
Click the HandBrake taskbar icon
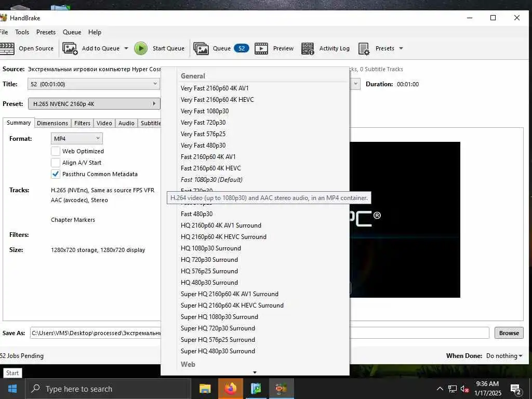tap(281, 389)
